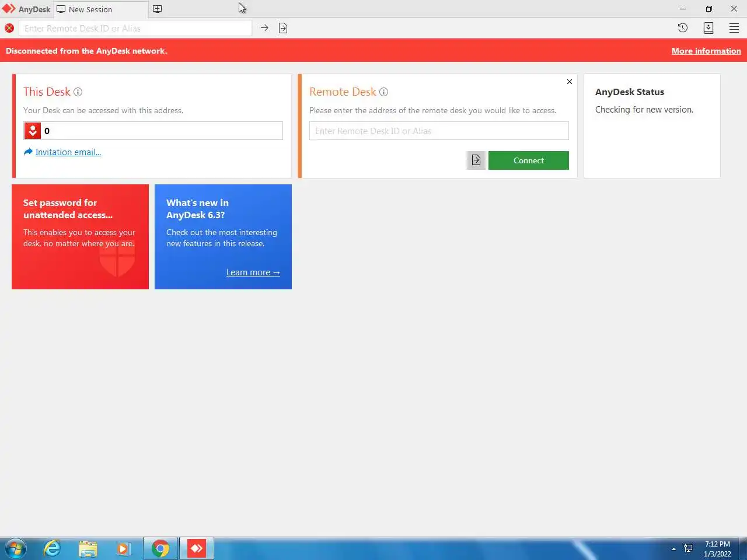Viewport: 747px width, 560px height.
Task: Click the file transfer button beside Connect
Action: [476, 160]
